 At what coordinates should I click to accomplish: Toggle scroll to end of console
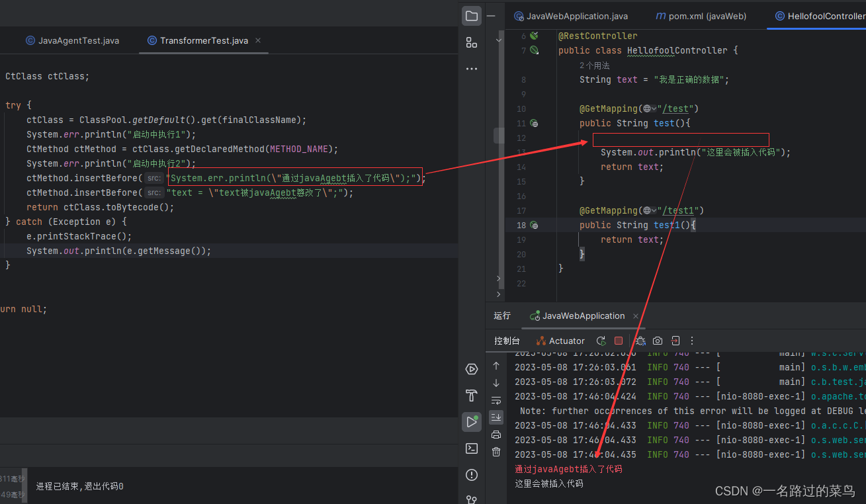coord(496,417)
